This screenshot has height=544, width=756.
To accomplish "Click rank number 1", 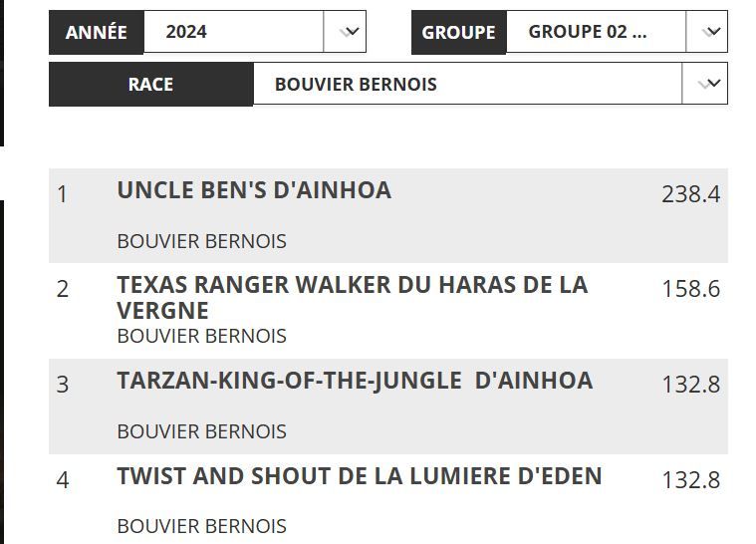I will click(x=62, y=194).
